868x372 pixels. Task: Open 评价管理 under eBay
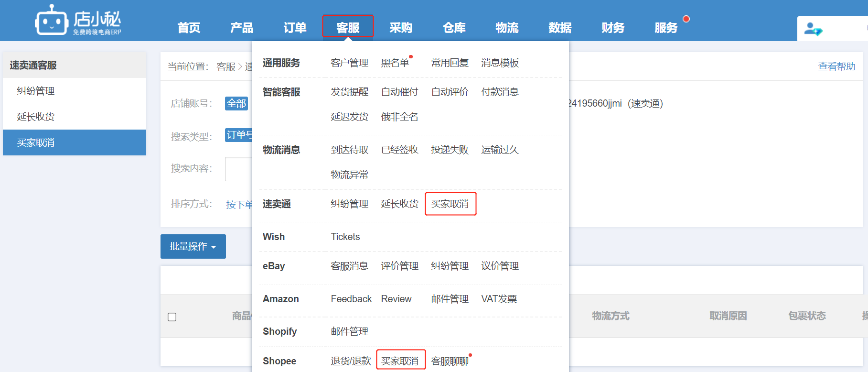point(400,266)
